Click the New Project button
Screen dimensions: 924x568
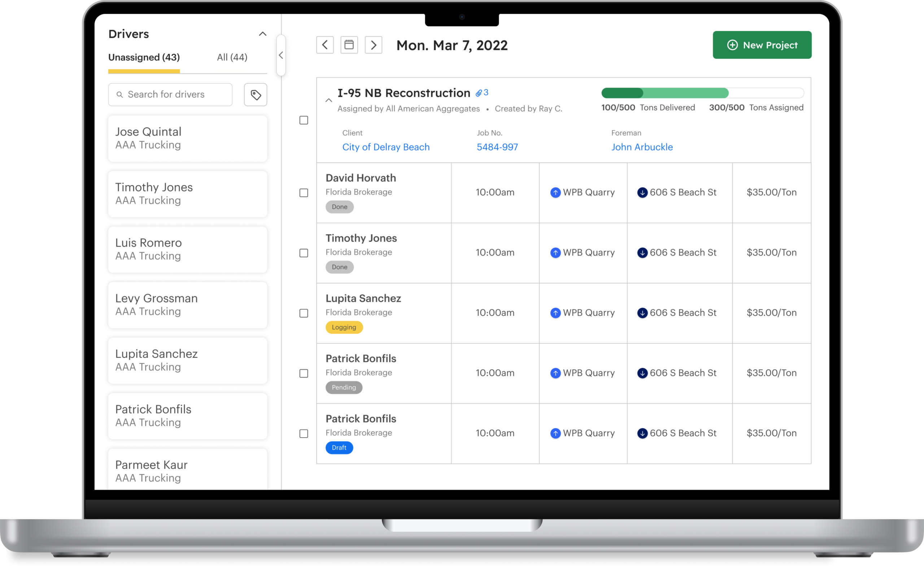pyautogui.click(x=762, y=45)
